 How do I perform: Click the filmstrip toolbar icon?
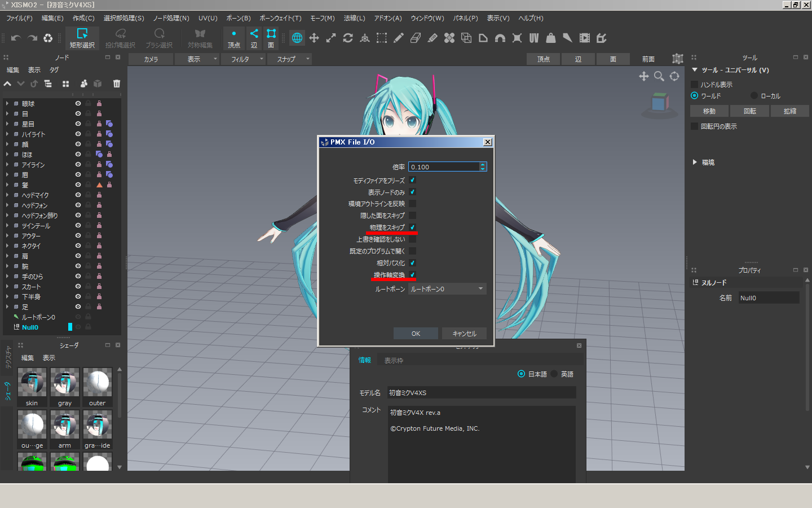point(585,38)
